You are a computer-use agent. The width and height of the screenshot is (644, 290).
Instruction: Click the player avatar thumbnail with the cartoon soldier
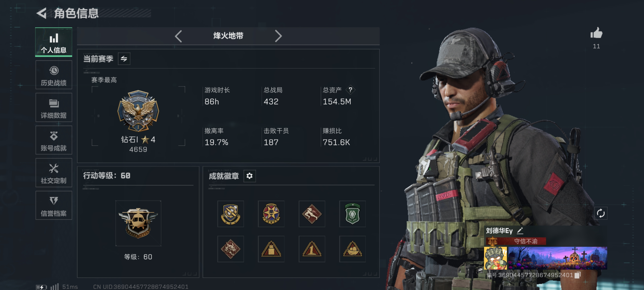click(495, 258)
